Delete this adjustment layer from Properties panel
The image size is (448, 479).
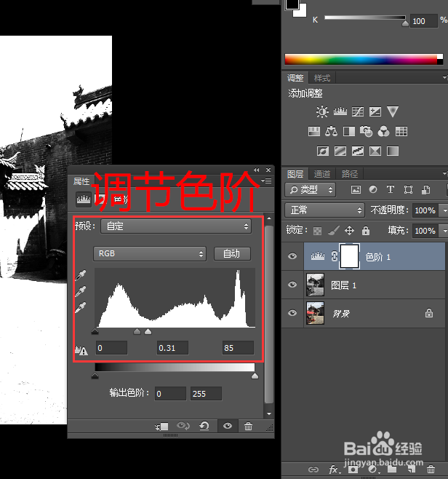point(248,426)
